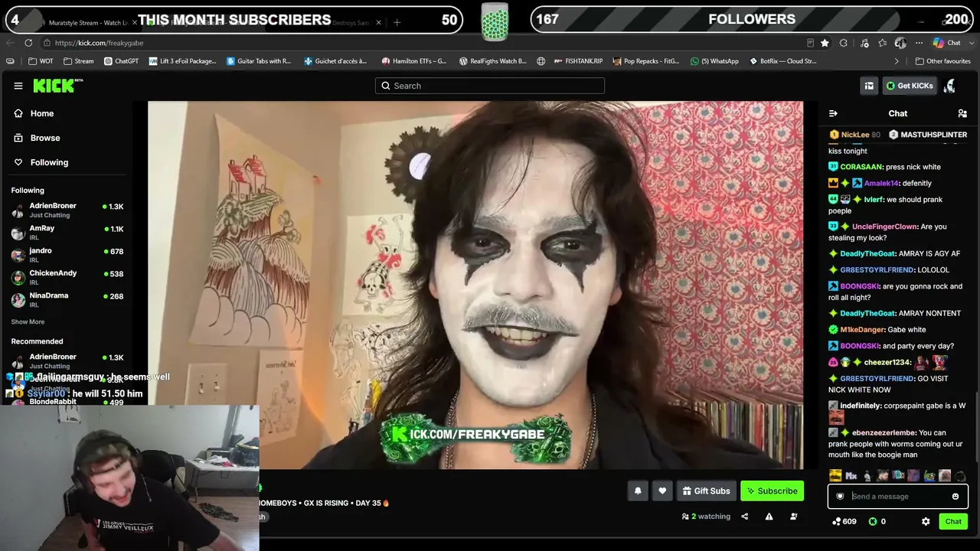Click the green Subscribe button

coord(772,491)
